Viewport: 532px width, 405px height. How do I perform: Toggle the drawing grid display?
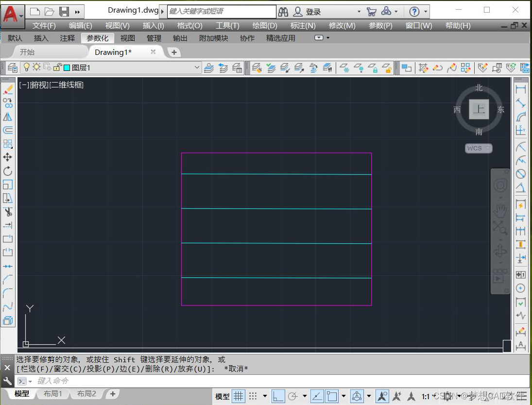click(239, 396)
